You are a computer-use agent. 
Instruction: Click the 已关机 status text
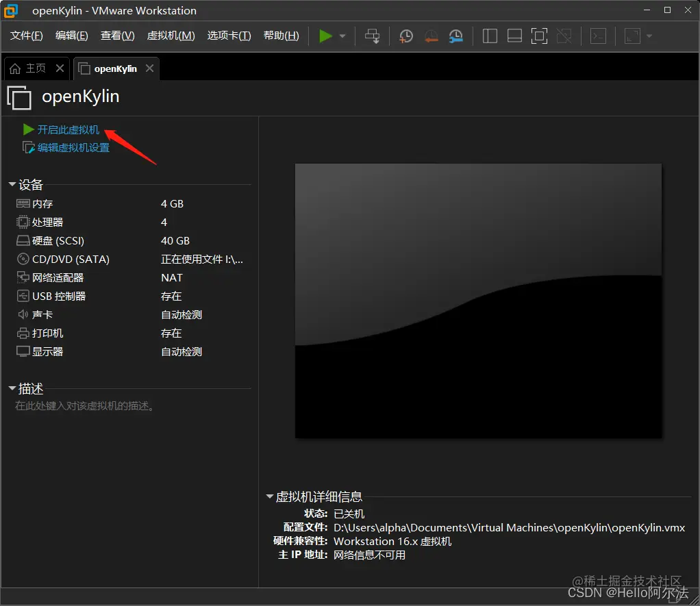point(349,514)
